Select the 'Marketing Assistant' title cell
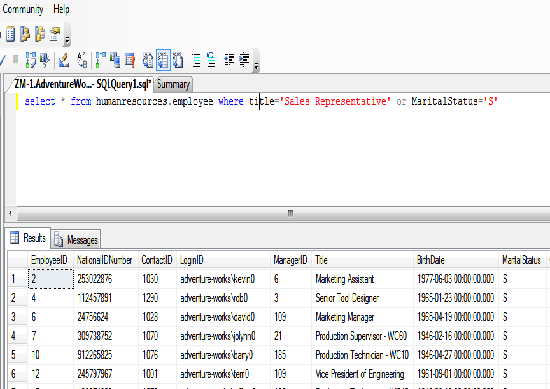The height and width of the screenshot is (389, 550). pos(362,279)
